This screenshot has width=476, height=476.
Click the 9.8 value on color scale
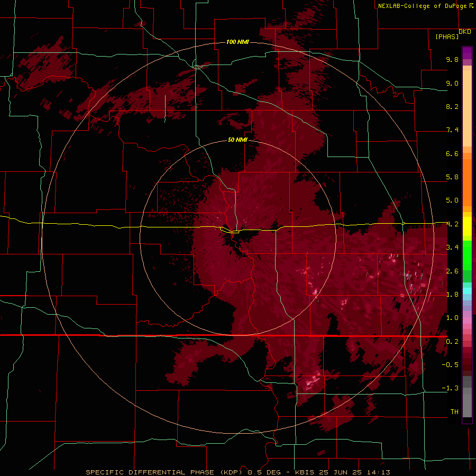pyautogui.click(x=452, y=59)
